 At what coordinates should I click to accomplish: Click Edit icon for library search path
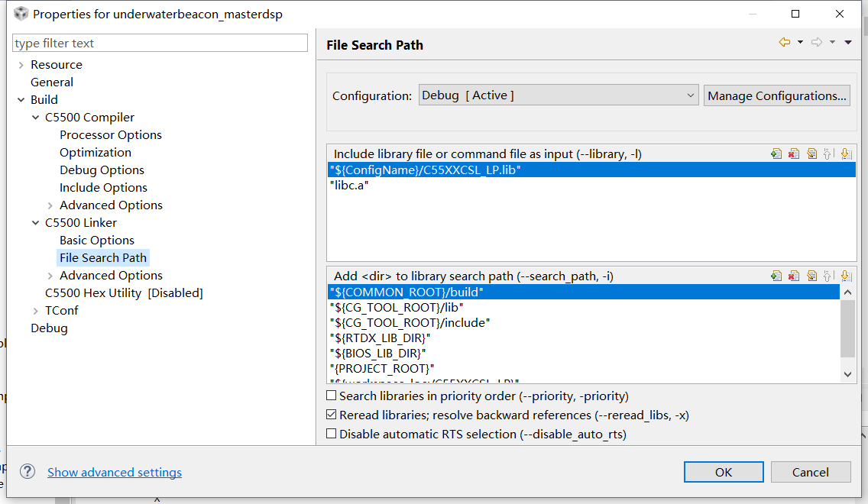click(811, 276)
